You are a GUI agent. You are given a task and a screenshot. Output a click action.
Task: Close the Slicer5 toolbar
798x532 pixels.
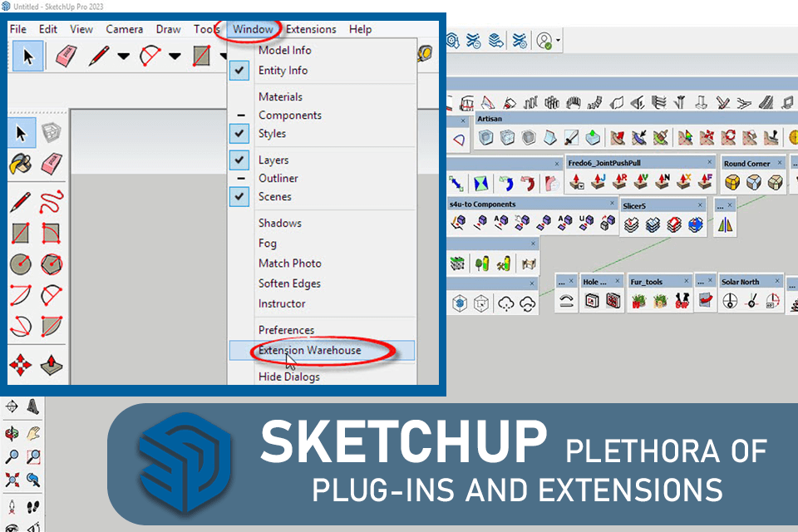coord(700,204)
